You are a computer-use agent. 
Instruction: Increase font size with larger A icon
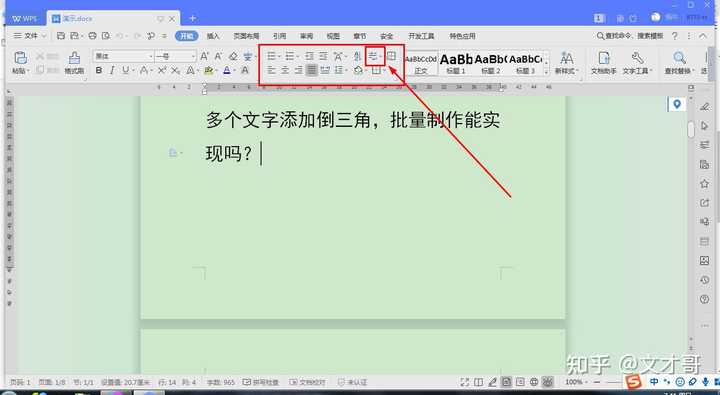tap(204, 56)
